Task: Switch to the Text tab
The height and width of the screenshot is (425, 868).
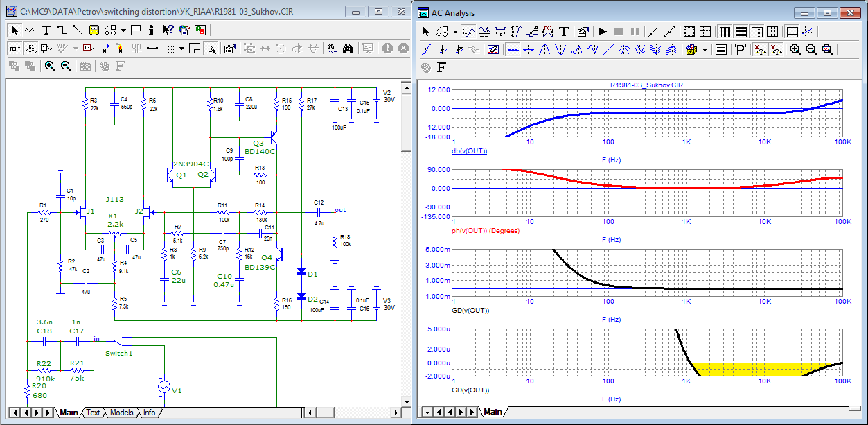Action: point(93,413)
